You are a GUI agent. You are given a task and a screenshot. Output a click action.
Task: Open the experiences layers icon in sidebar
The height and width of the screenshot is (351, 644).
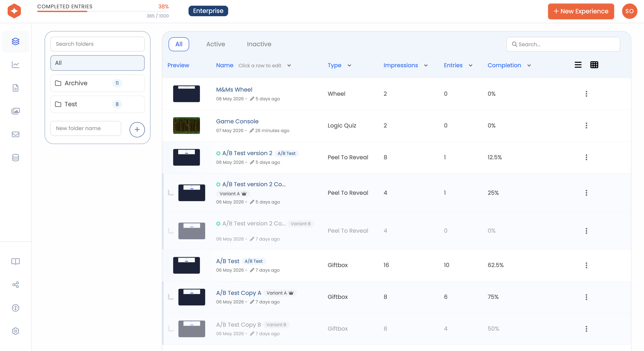point(16,41)
